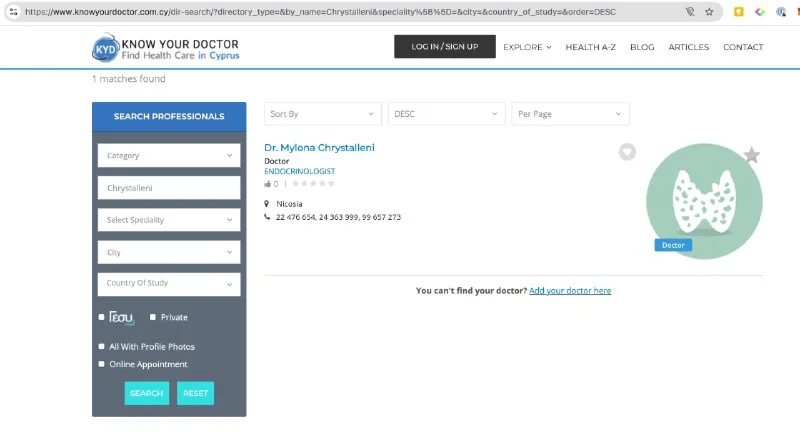Open the site information icon in address bar
The height and width of the screenshot is (434, 800).
[x=13, y=12]
